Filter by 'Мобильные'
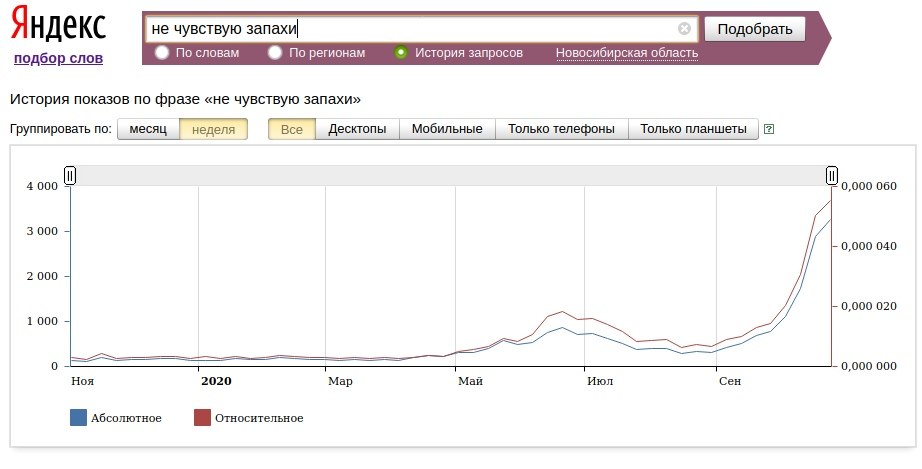 [447, 129]
